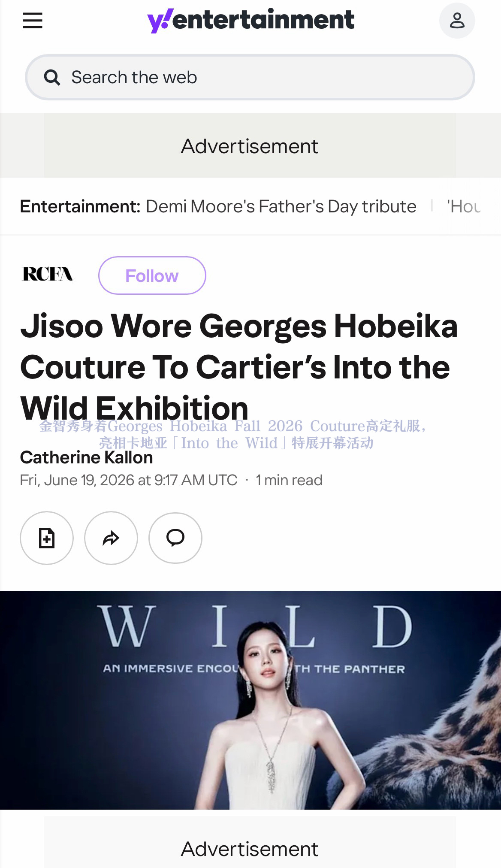Click the Jisoo Georges Hobeika article headline
Screen dimensions: 501x868
tap(239, 367)
